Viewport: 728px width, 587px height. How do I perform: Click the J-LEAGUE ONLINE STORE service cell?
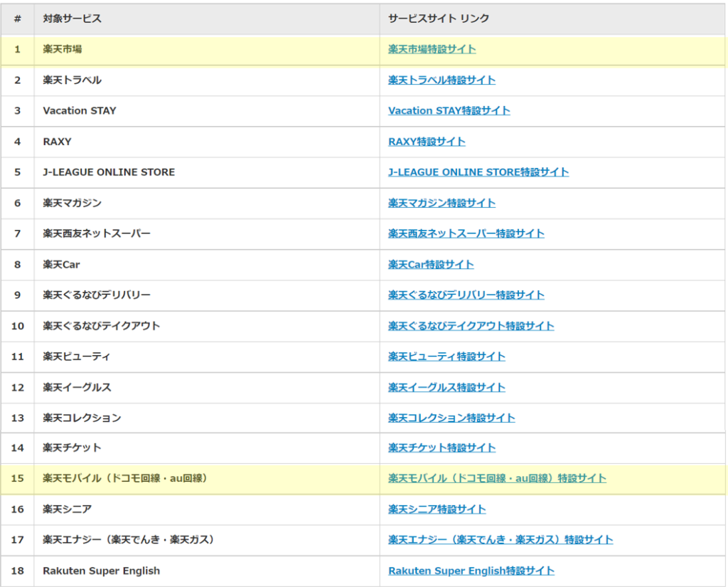pos(207,172)
